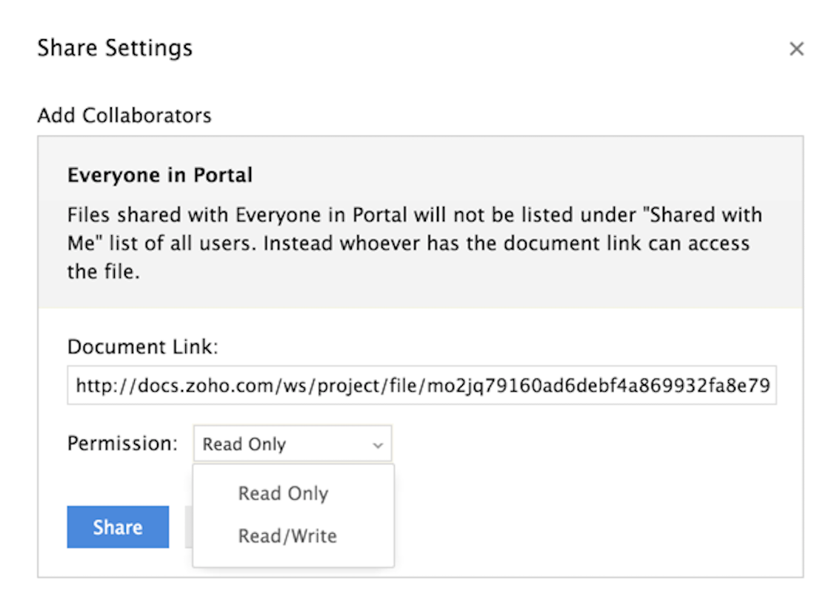840x616 pixels.
Task: Click the "the file." last description line
Action: (104, 272)
